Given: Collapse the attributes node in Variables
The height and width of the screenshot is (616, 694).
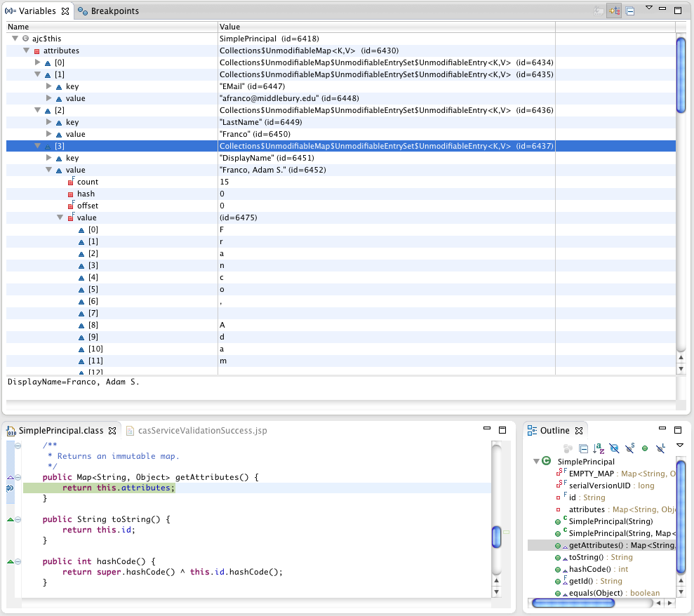Looking at the screenshot, I should point(27,51).
